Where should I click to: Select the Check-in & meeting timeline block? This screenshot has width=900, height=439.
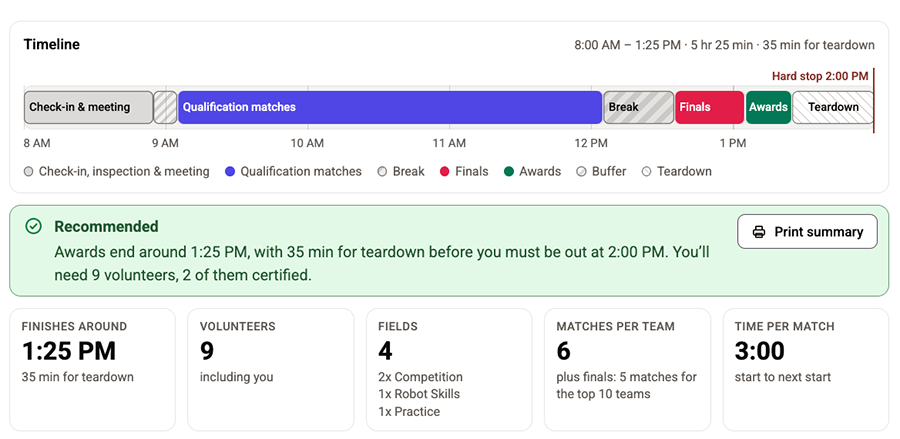[x=88, y=107]
